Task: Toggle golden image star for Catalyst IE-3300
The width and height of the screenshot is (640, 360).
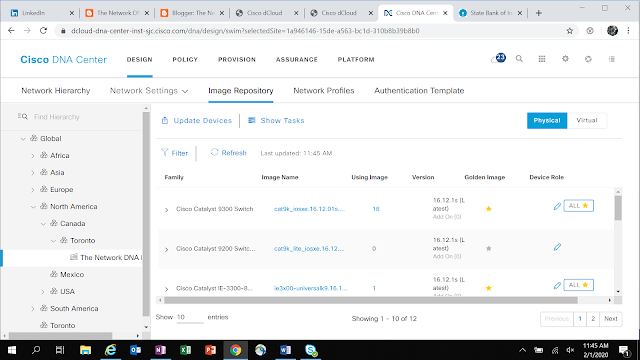Action: (x=489, y=288)
